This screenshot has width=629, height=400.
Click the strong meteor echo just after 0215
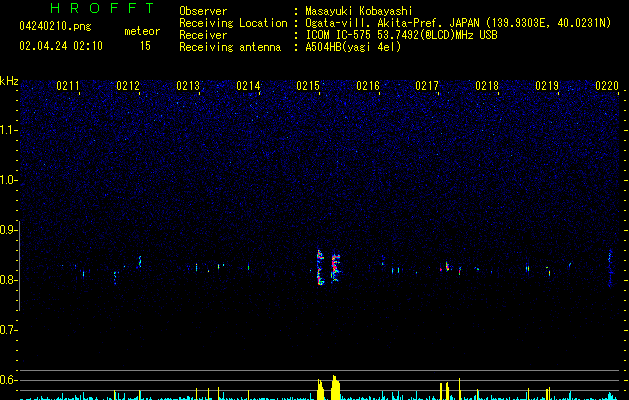point(320,268)
